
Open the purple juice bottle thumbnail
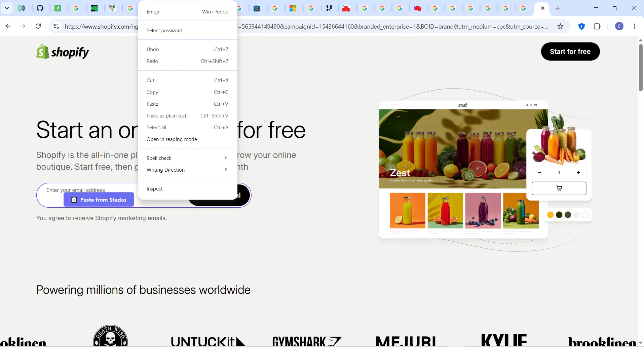(x=483, y=210)
